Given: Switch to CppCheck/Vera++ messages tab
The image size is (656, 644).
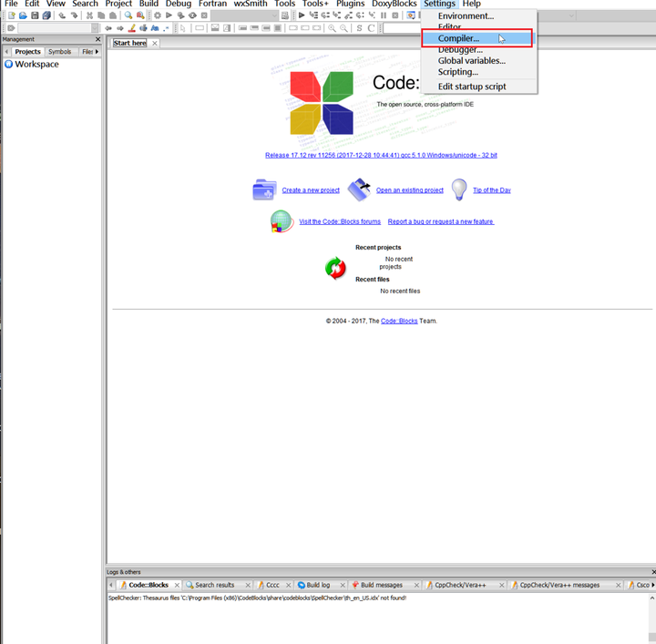Looking at the screenshot, I should click(559, 585).
